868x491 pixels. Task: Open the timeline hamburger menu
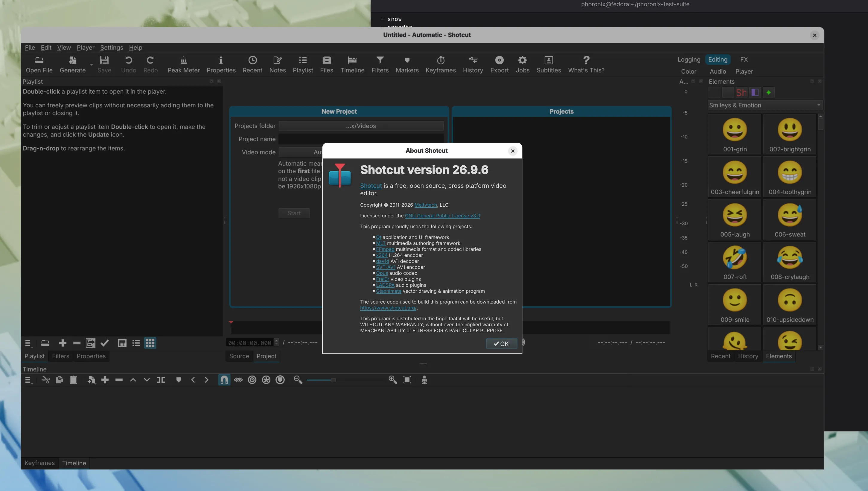coord(28,380)
